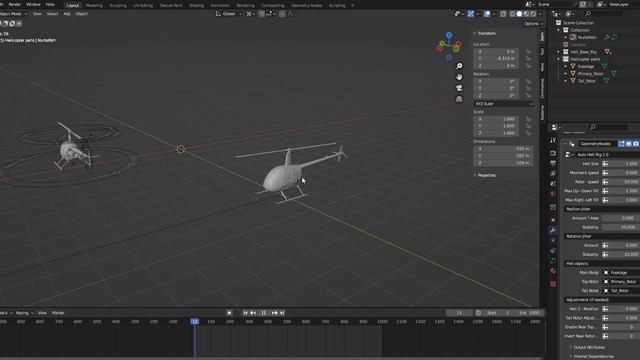Select solid viewport shading mode
Screen dimensions: 640x360
pyautogui.click(x=519, y=13)
